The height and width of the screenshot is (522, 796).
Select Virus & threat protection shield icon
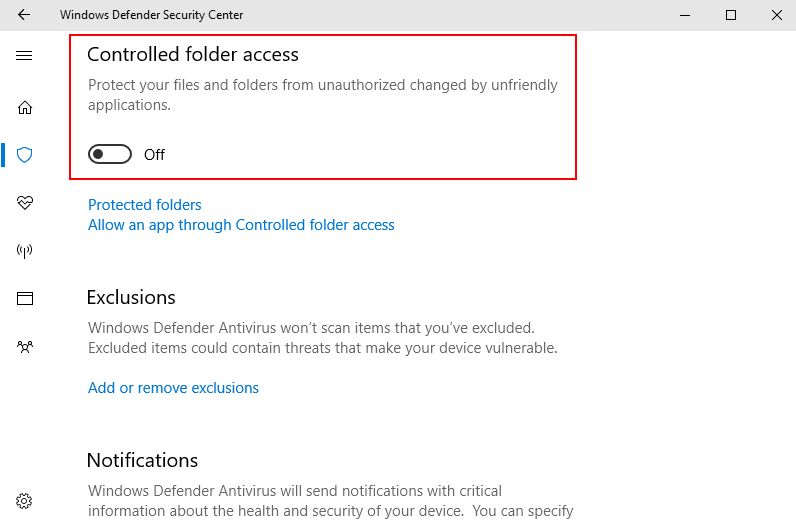pyautogui.click(x=25, y=155)
